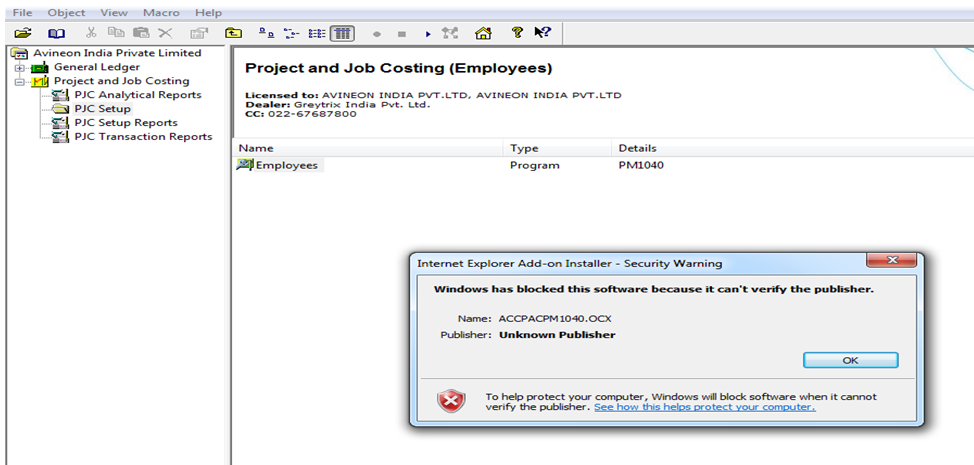
Task: Click the Employees row name
Action: coord(286,165)
